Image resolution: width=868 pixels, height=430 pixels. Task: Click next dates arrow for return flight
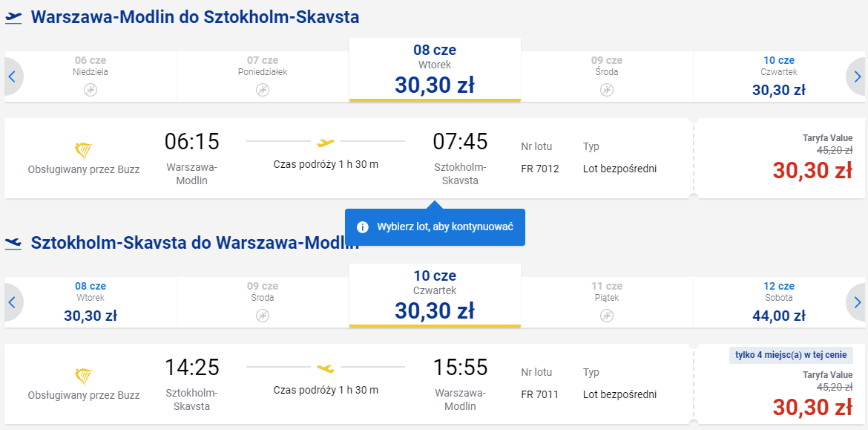tap(857, 302)
